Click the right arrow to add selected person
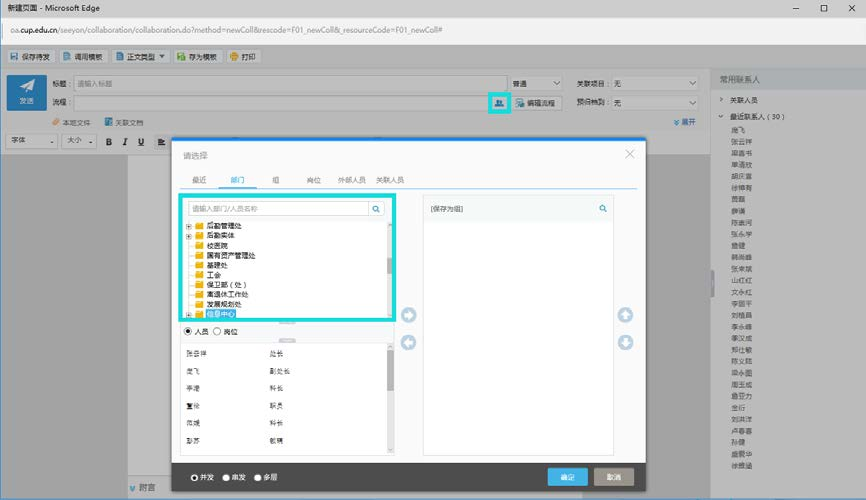Image resolution: width=866 pixels, height=500 pixels. click(x=408, y=316)
